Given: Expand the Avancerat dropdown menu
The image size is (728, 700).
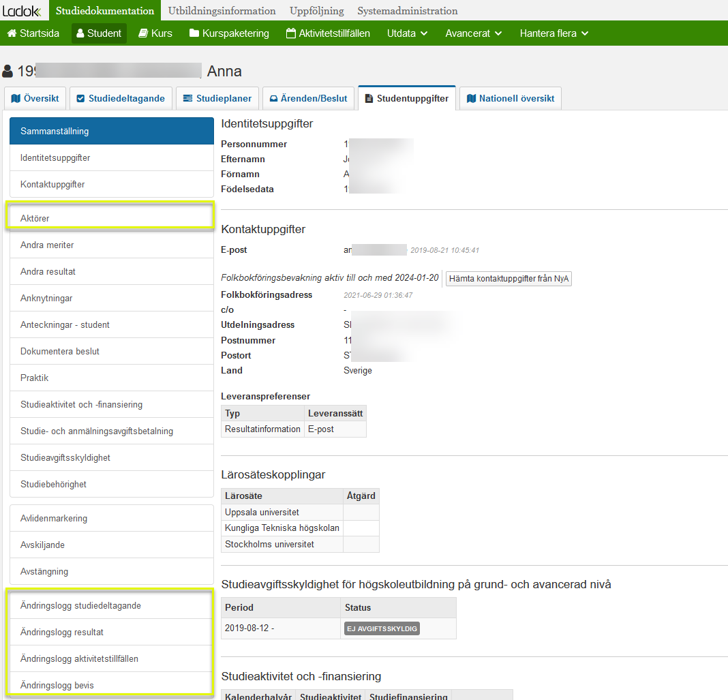Looking at the screenshot, I should click(474, 33).
